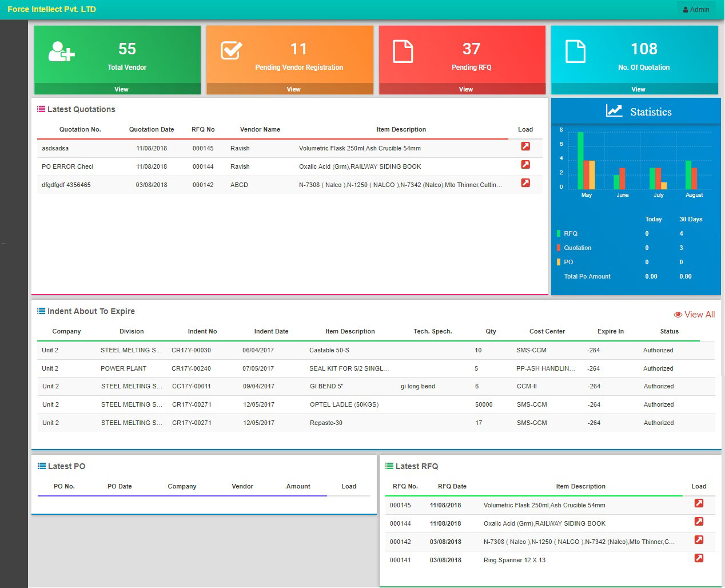
Task: Click the checkmark icon on Pending Vendor Registration card
Action: tap(230, 50)
